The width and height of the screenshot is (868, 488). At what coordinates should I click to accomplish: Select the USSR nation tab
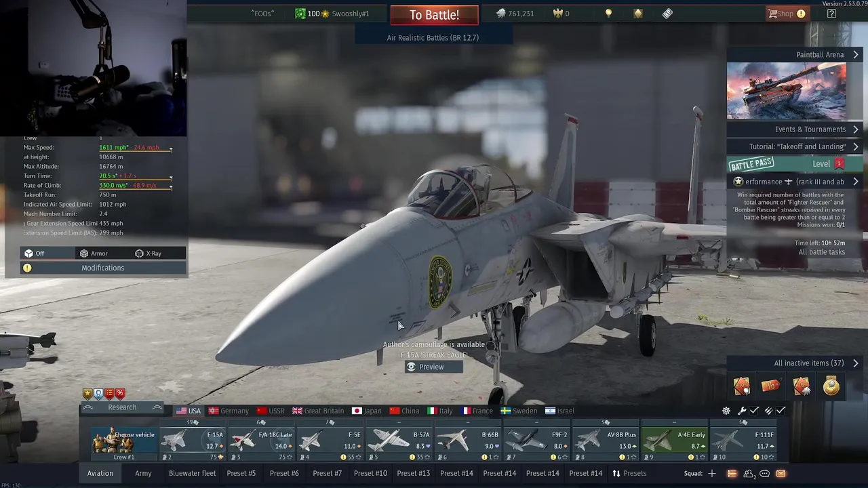point(271,411)
